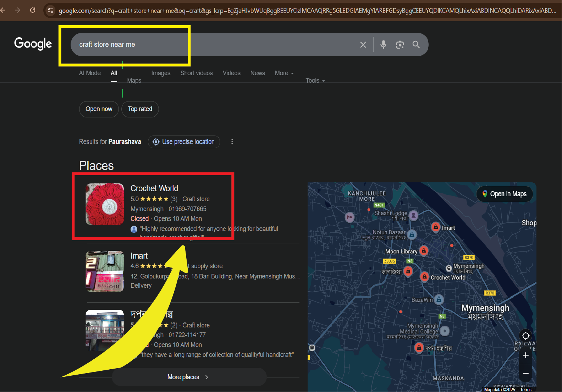Click দর্পন হস্তশিল্প pin on map
Image resolution: width=562 pixels, height=392 pixels.
[x=419, y=347]
